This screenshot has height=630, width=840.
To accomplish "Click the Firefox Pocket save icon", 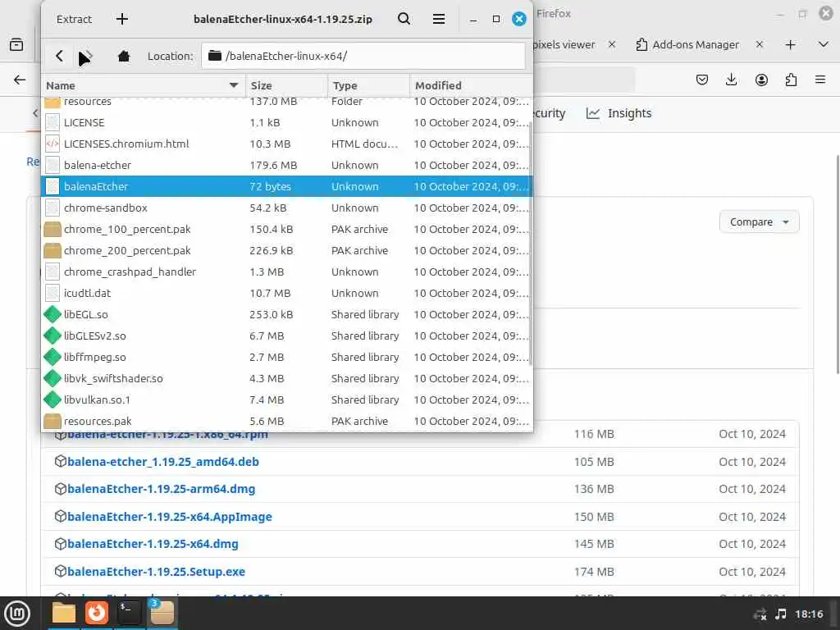I will [702, 80].
